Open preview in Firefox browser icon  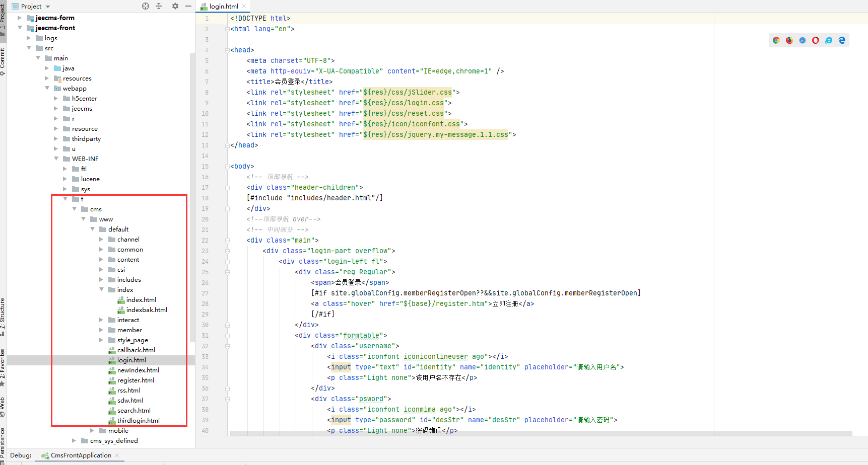tap(789, 40)
